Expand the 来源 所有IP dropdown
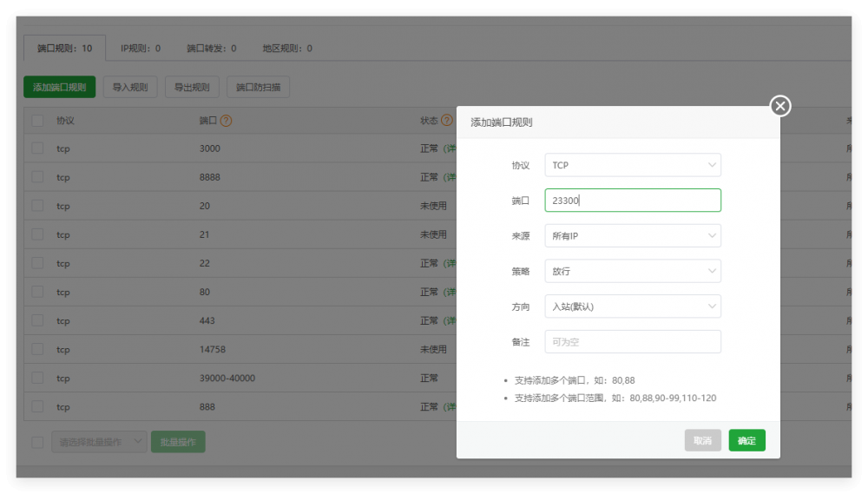This screenshot has height=494, width=868. coord(632,236)
